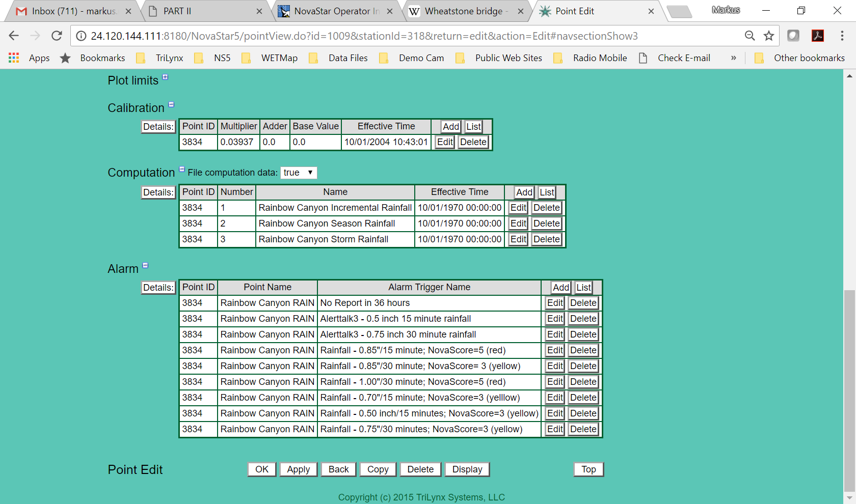This screenshot has width=856, height=504.
Task: Open the Apps grid shortcut
Action: [x=14, y=58]
